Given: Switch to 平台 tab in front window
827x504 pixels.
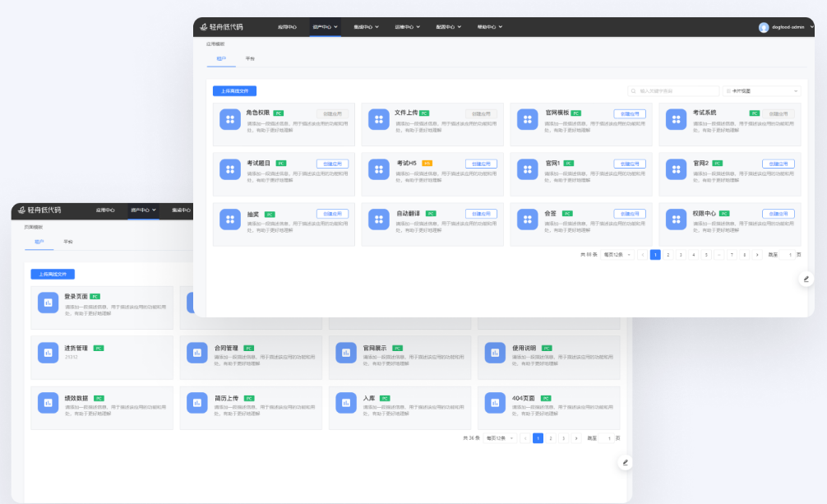Looking at the screenshot, I should coord(250,58).
